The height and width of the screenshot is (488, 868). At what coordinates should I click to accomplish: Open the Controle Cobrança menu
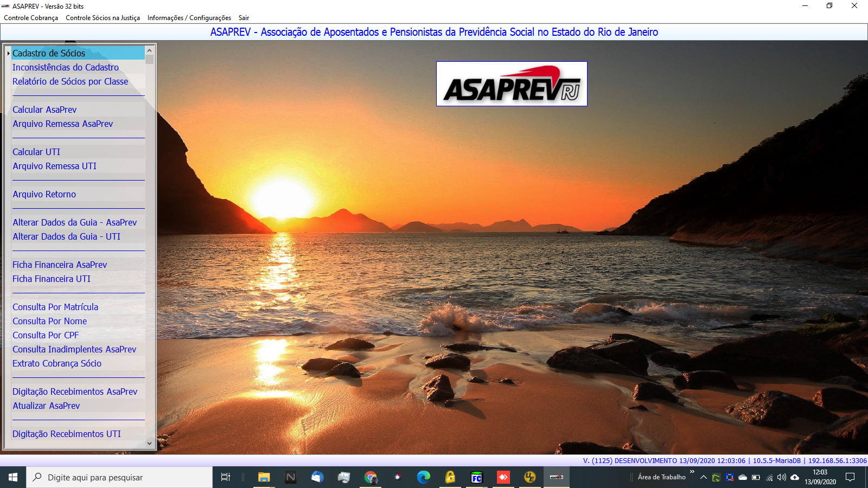[x=31, y=18]
